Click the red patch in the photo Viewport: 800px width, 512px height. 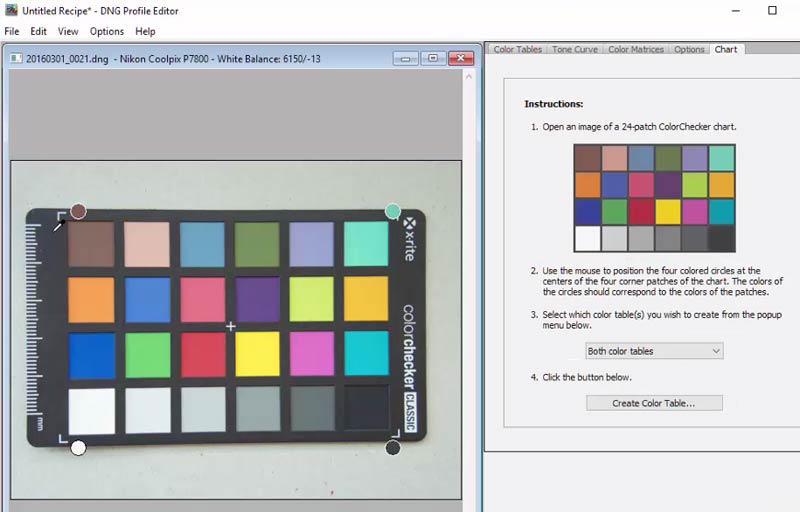point(203,355)
